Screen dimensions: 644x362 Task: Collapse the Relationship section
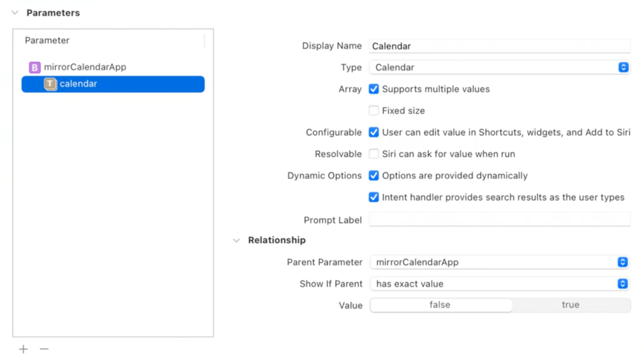237,240
